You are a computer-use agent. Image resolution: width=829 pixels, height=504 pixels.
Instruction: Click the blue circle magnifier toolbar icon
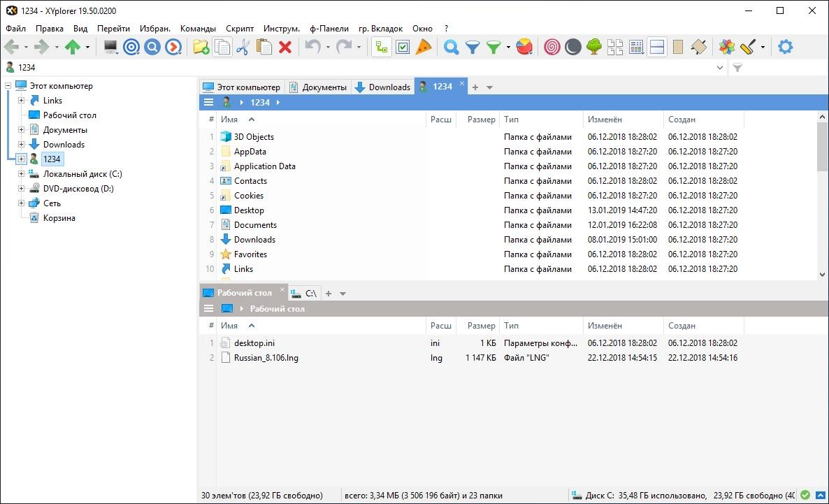click(152, 47)
